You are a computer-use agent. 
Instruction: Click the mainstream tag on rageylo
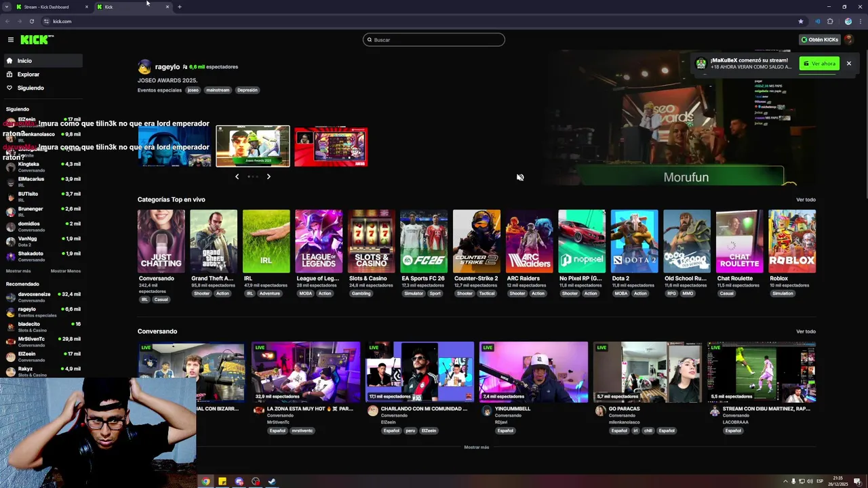tap(218, 90)
